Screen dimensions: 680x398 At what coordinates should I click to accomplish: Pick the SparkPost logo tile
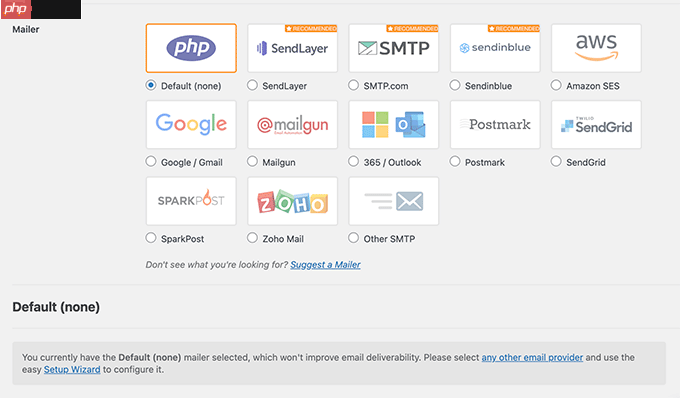(191, 201)
